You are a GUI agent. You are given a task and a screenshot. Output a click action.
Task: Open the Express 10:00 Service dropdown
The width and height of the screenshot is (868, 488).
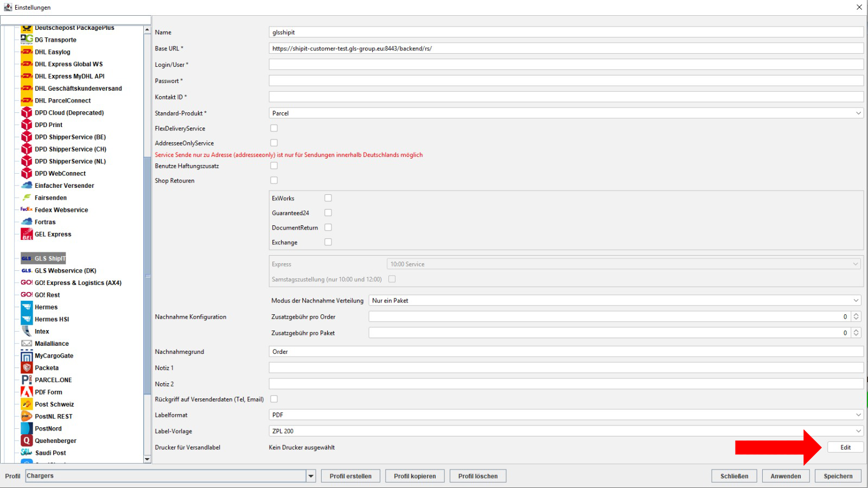tap(624, 264)
